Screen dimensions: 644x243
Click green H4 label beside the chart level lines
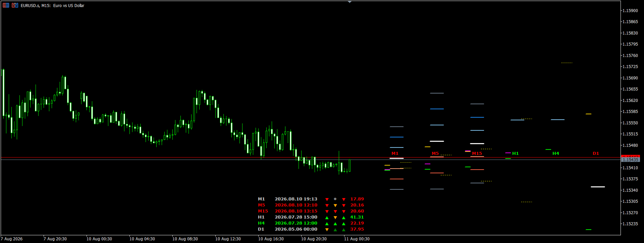click(x=555, y=154)
